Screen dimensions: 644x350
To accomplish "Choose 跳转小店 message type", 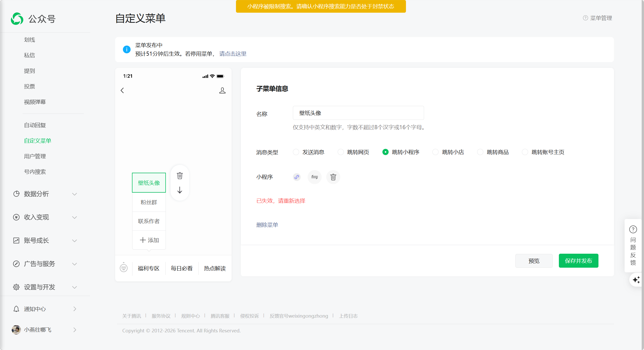I will point(435,152).
